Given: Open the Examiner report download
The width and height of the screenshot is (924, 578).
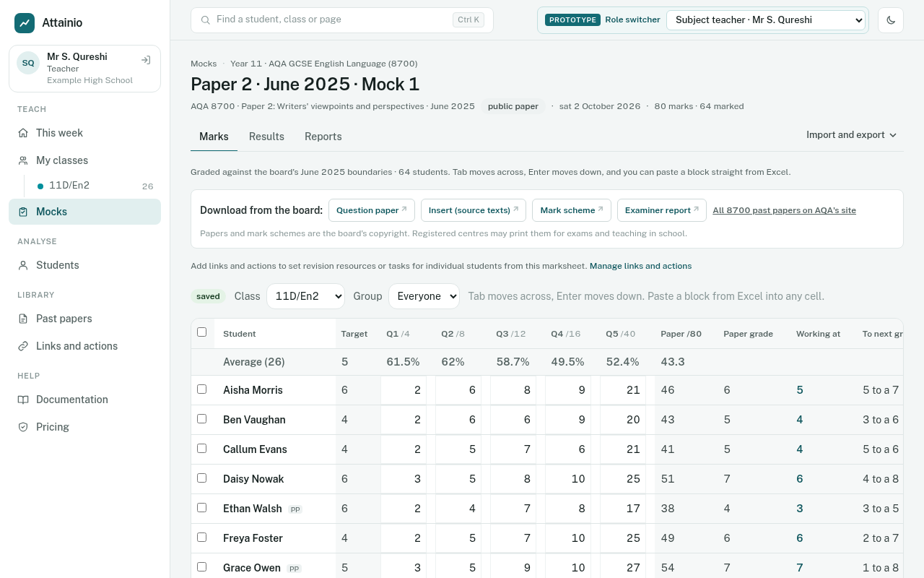Looking at the screenshot, I should [x=662, y=210].
